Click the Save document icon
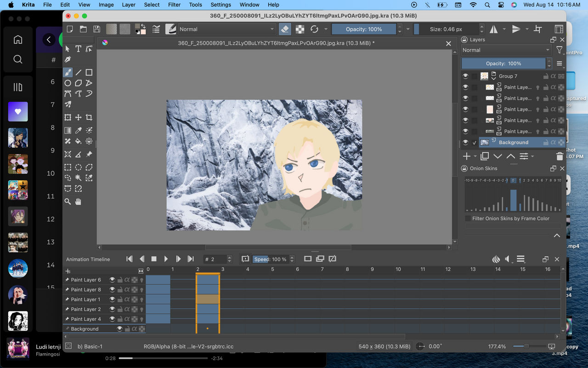Viewport: 588px width, 368px height. 96,29
